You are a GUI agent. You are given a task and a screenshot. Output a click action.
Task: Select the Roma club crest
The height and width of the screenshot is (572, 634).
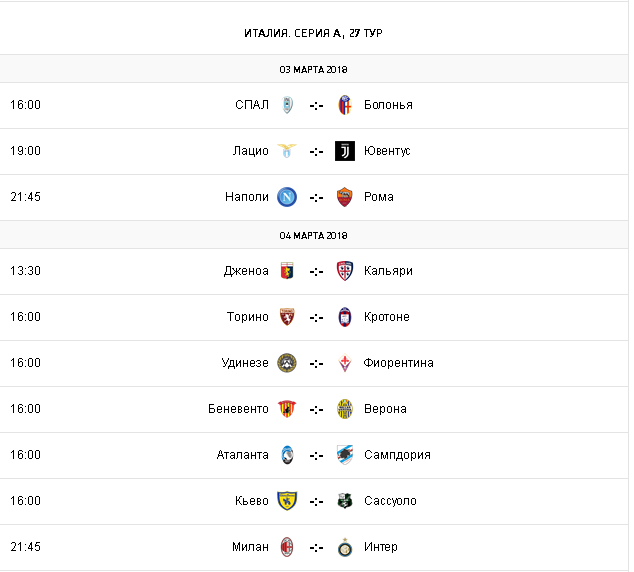345,197
